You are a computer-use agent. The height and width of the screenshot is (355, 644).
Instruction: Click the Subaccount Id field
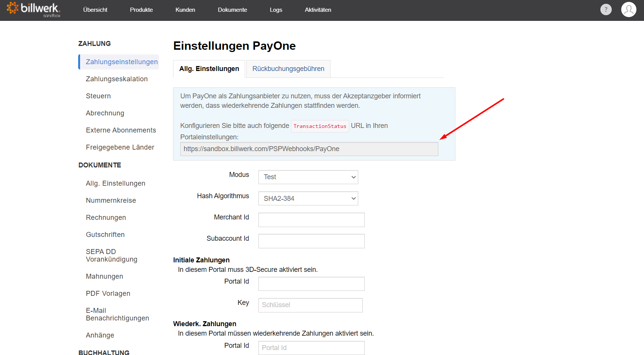click(311, 241)
